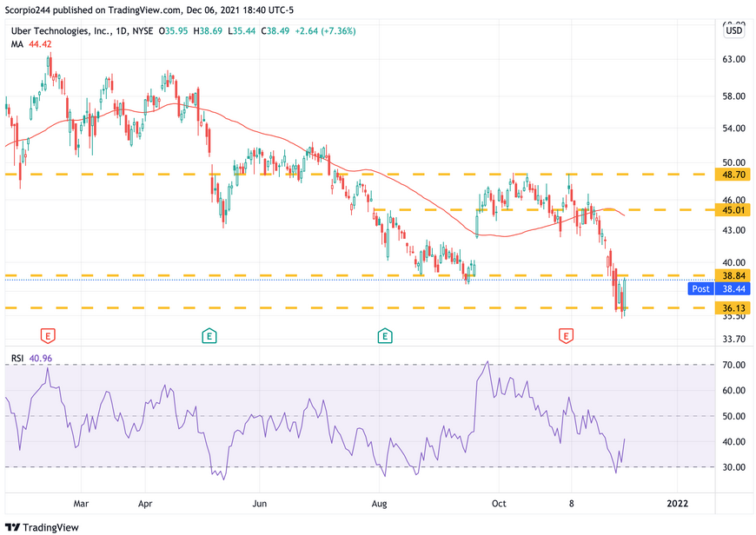Click the L35.44 low value

pos(241,31)
